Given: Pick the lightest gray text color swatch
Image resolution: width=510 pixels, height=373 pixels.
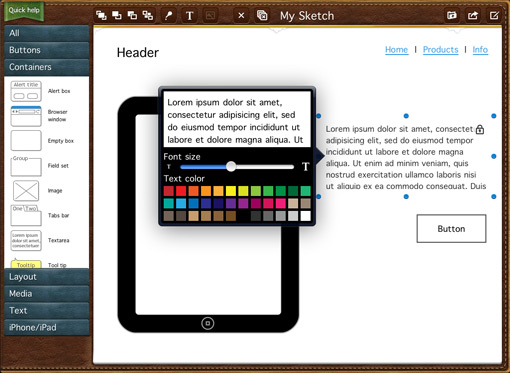Looking at the screenshot, I should 293,216.
